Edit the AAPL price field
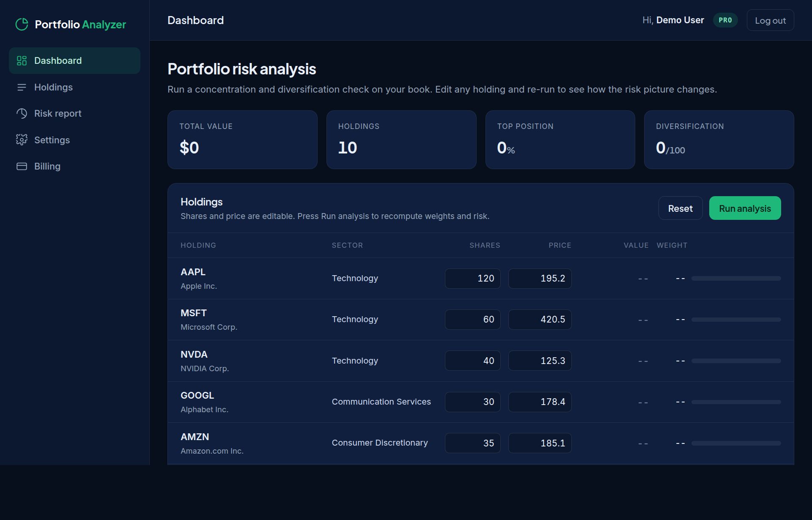This screenshot has height=520, width=812. coord(540,278)
